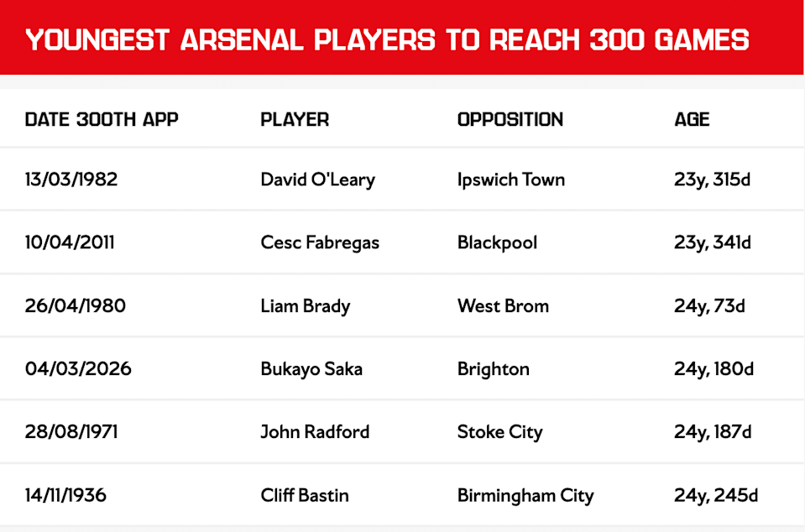Click the 04/03/2026 date cell
Image resolution: width=805 pixels, height=532 pixels.
tap(78, 369)
